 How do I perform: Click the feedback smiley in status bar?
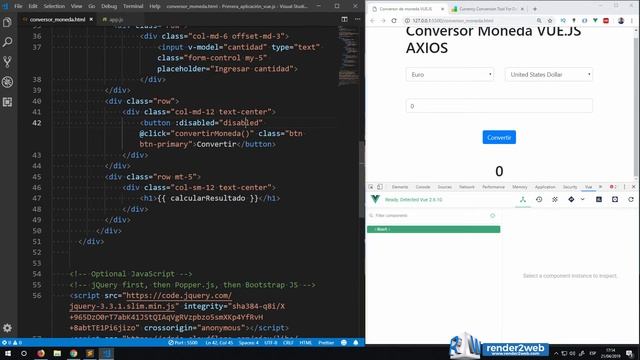(x=344, y=343)
